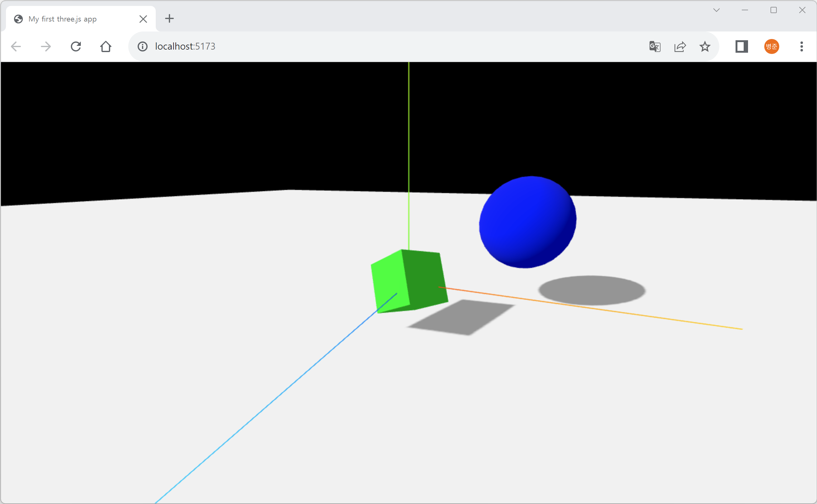Screen dimensions: 817x504
Task: Open Chrome three-dot menu
Action: tap(802, 46)
